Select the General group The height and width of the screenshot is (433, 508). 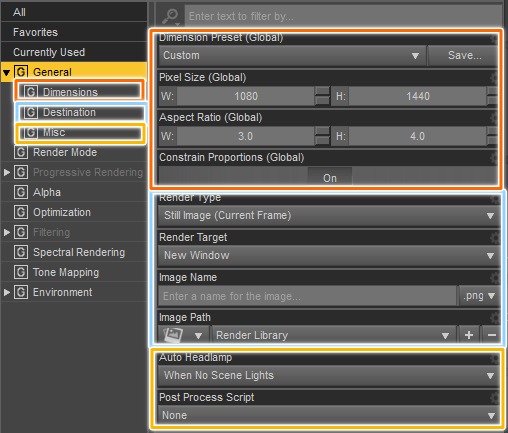click(x=74, y=72)
